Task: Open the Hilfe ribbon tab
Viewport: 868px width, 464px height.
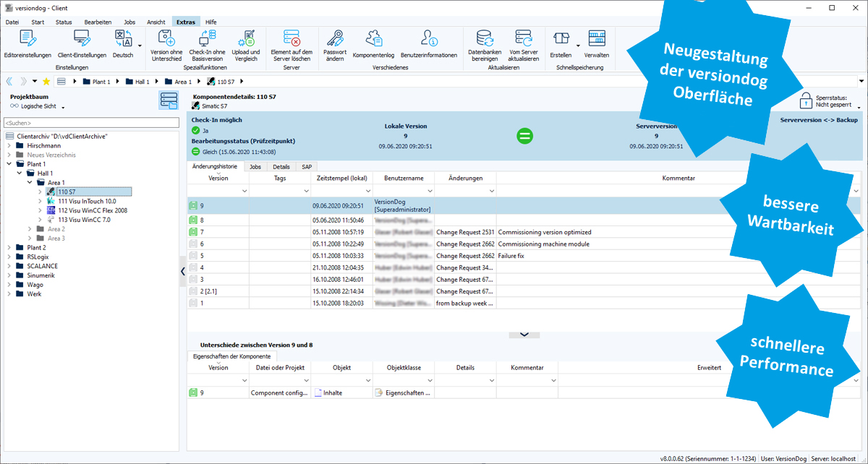Action: 210,22
